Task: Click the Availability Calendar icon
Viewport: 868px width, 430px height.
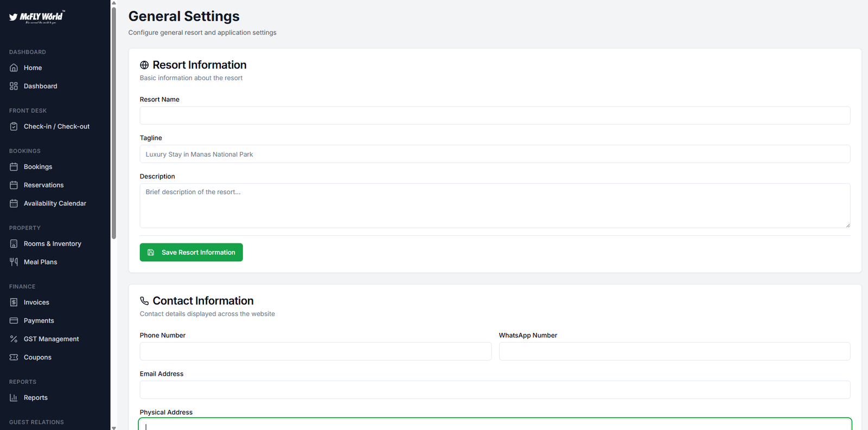Action: [14, 203]
